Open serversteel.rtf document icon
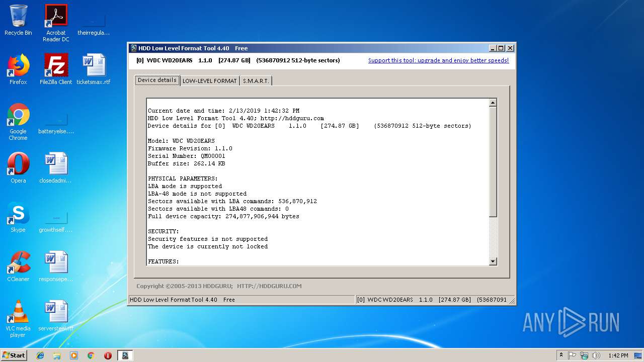644x362 pixels. point(56,316)
